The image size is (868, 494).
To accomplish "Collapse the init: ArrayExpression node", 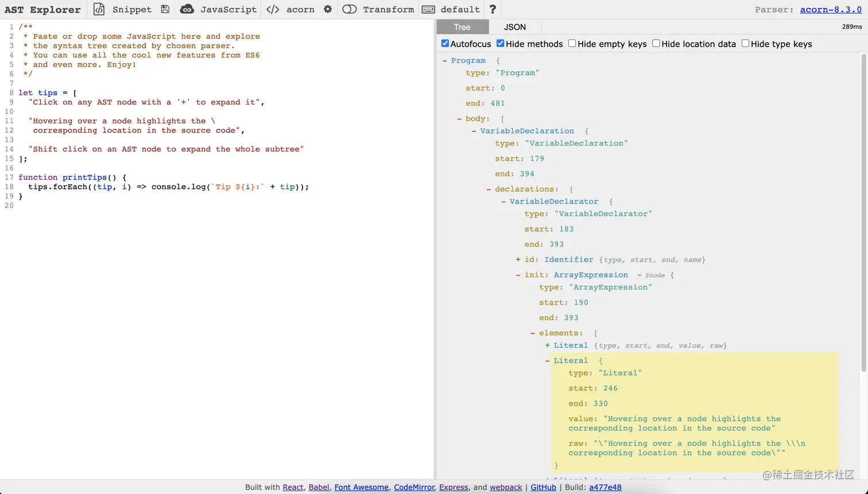I will coord(518,275).
